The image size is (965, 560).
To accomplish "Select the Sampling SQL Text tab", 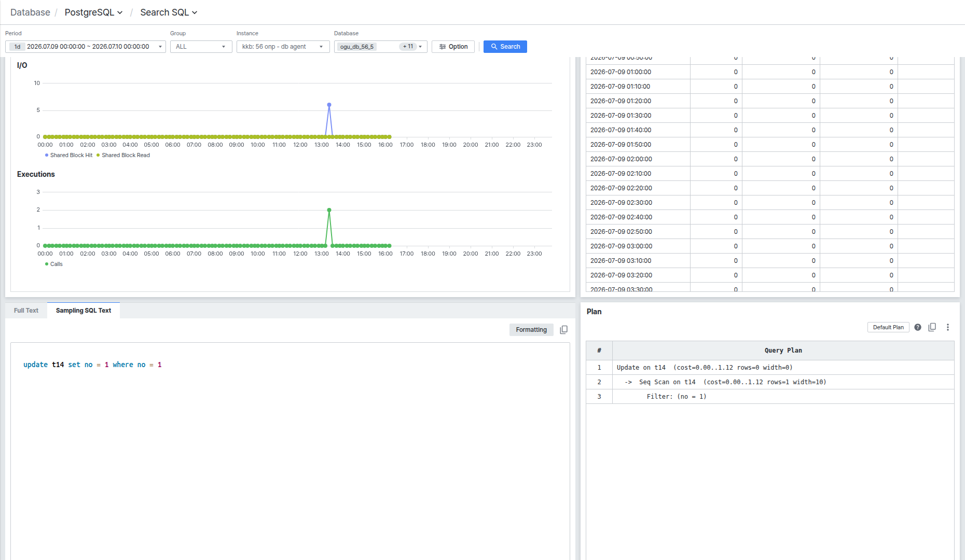I will (84, 311).
